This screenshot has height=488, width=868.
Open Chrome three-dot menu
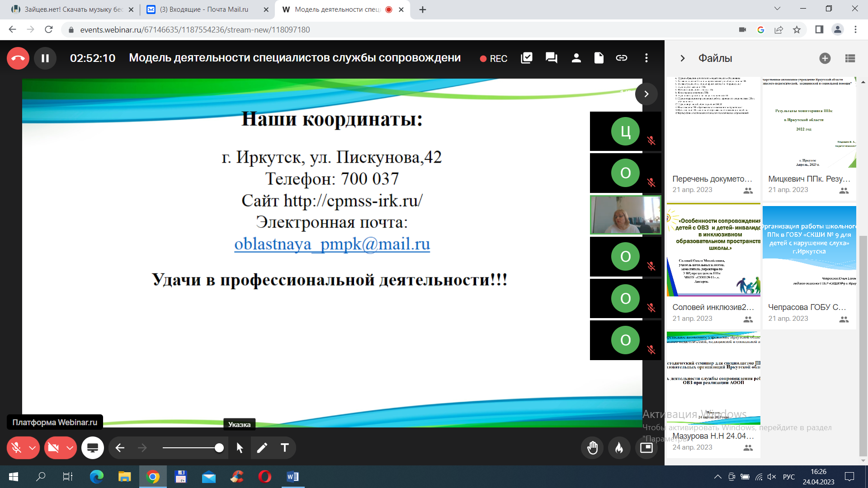tap(855, 29)
